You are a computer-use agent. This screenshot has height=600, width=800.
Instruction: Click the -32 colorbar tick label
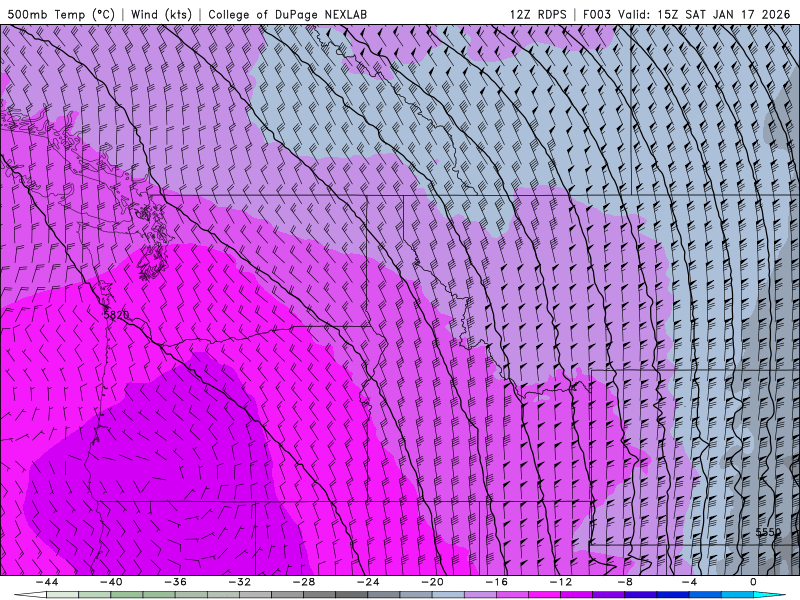click(239, 582)
